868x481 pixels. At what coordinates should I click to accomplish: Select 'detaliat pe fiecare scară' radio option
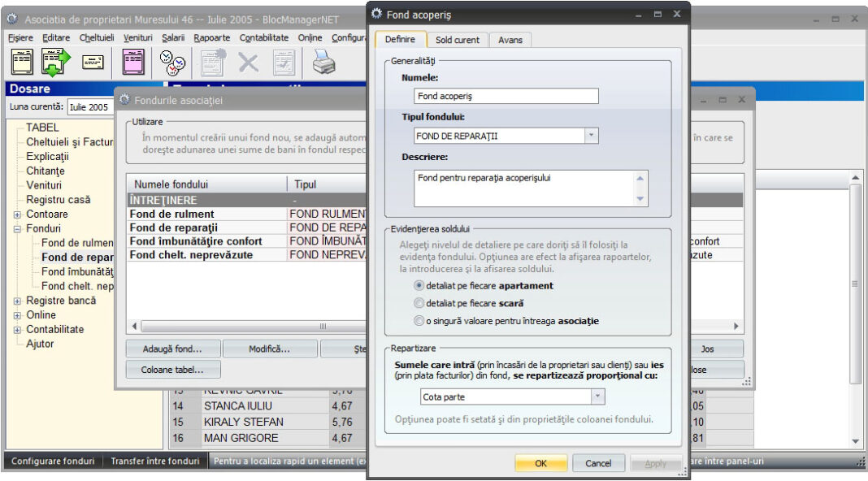(x=419, y=303)
